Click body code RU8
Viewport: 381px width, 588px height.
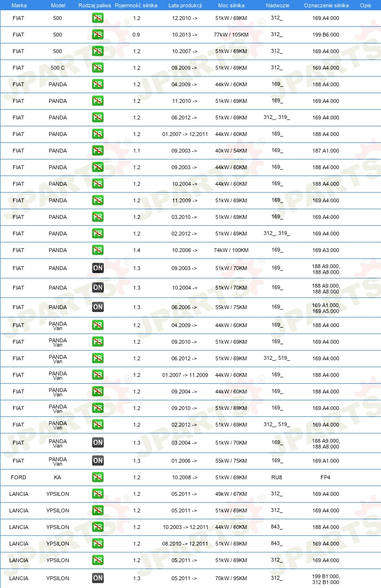pos(277,477)
